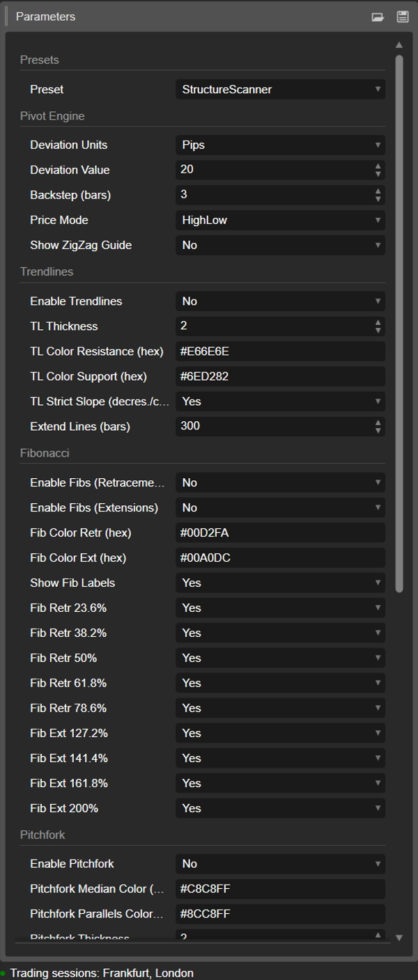Toggle the Fib Retr 61.8% option
The image size is (418, 980).
tap(279, 683)
